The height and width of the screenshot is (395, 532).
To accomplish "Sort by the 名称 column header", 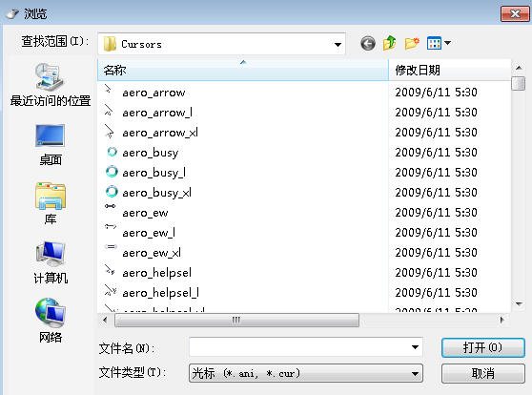I will [x=242, y=70].
